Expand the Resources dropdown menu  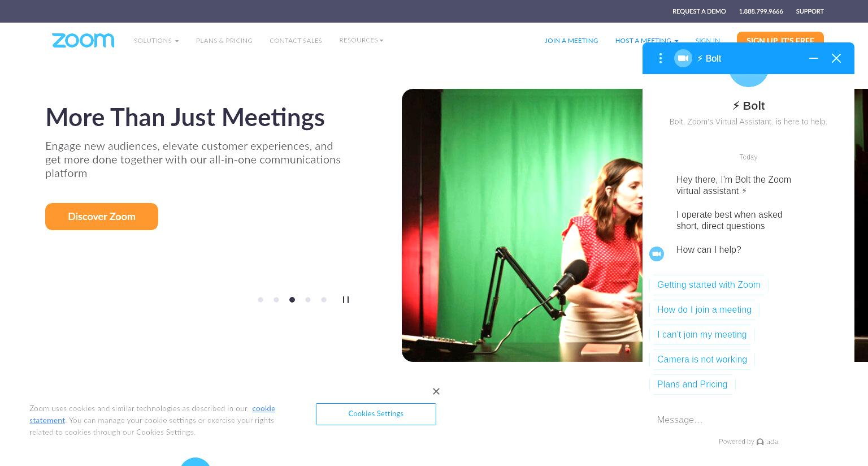click(361, 40)
